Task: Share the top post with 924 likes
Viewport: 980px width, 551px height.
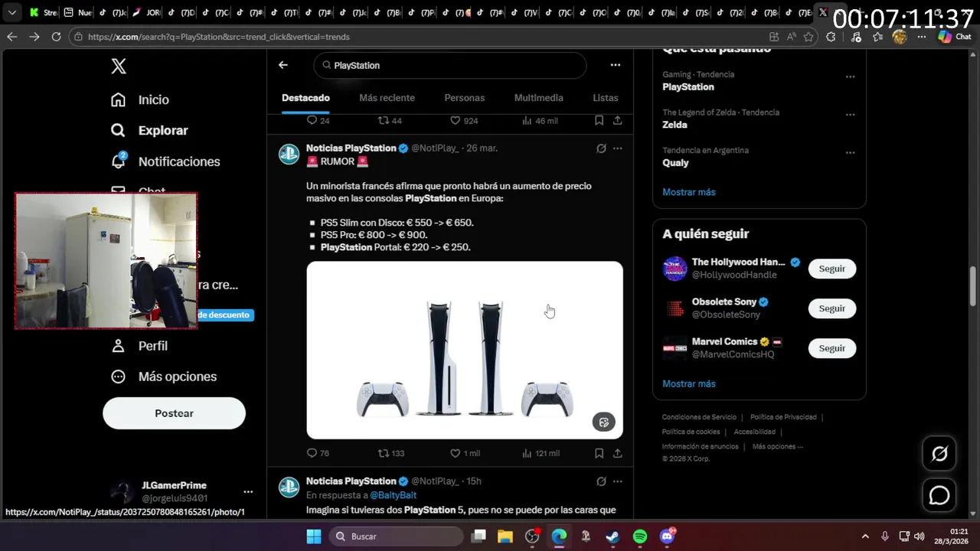Action: coord(618,120)
